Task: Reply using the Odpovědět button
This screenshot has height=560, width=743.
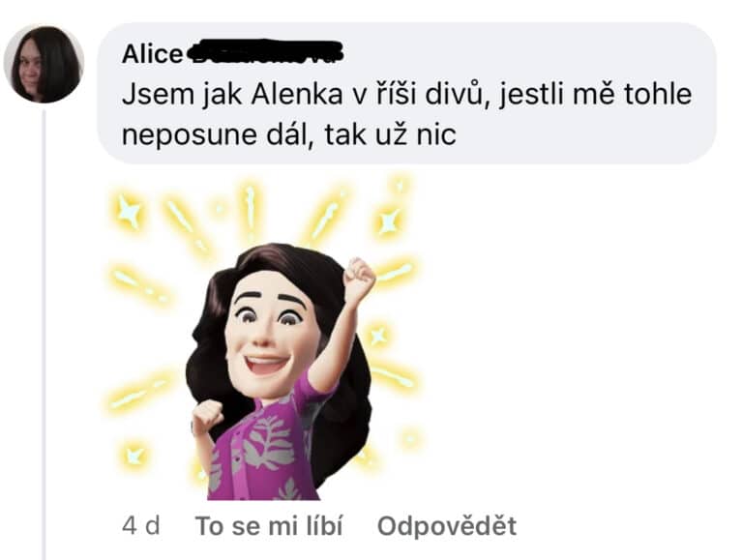Action: [x=447, y=526]
